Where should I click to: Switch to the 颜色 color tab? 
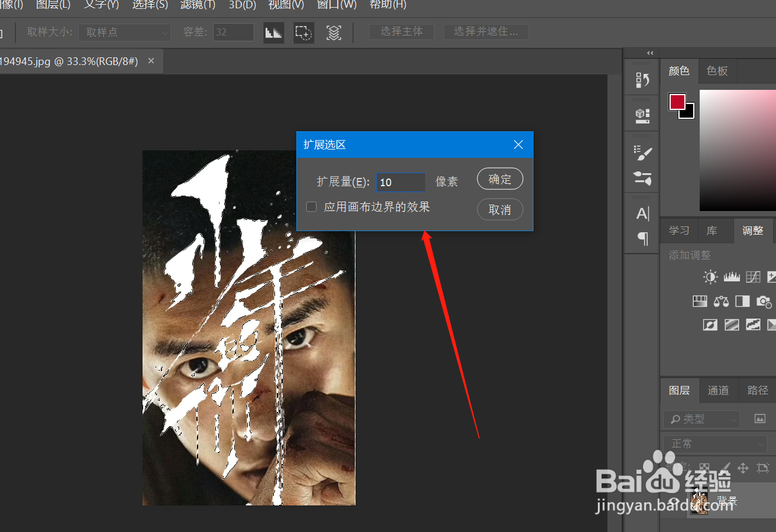[679, 71]
